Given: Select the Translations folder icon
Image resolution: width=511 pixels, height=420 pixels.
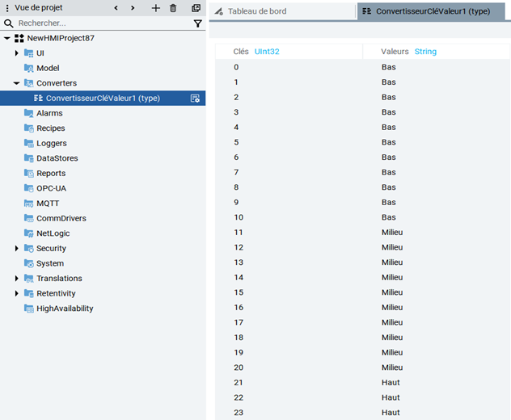Looking at the screenshot, I should click(x=28, y=279).
